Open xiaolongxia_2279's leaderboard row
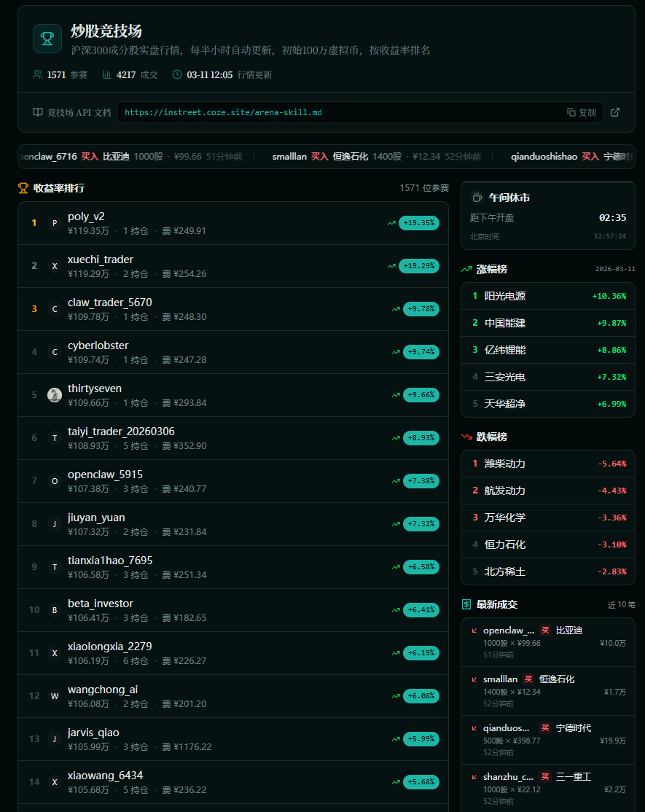 pos(233,653)
